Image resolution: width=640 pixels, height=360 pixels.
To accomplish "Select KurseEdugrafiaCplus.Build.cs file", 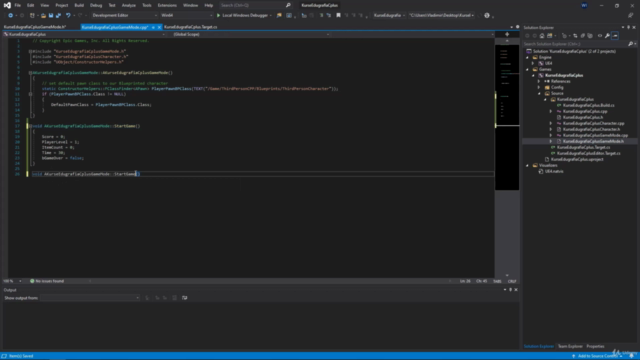I will click(588, 105).
